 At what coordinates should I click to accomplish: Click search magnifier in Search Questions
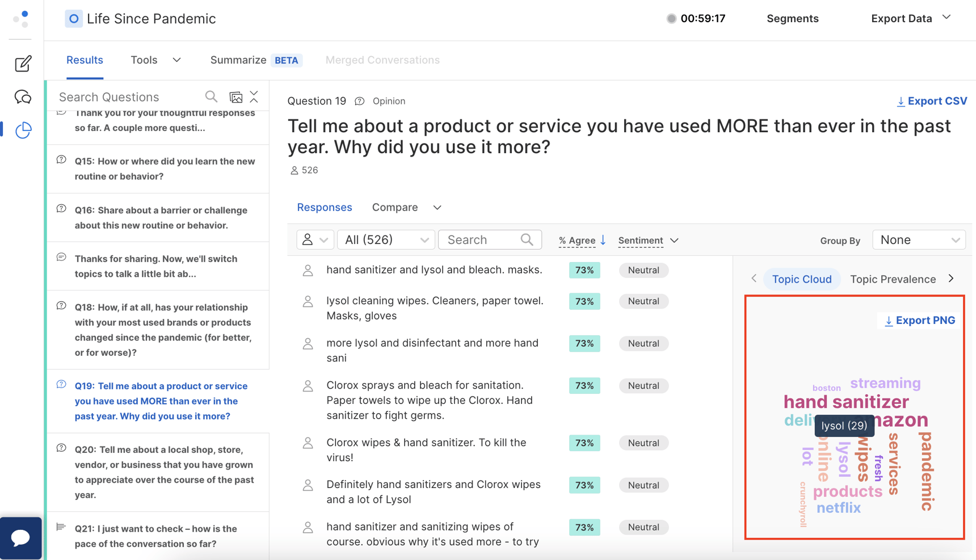[211, 96]
